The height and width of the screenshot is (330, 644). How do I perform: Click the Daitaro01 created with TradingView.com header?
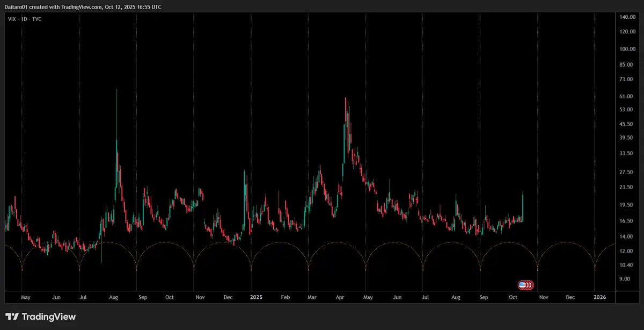click(x=83, y=7)
